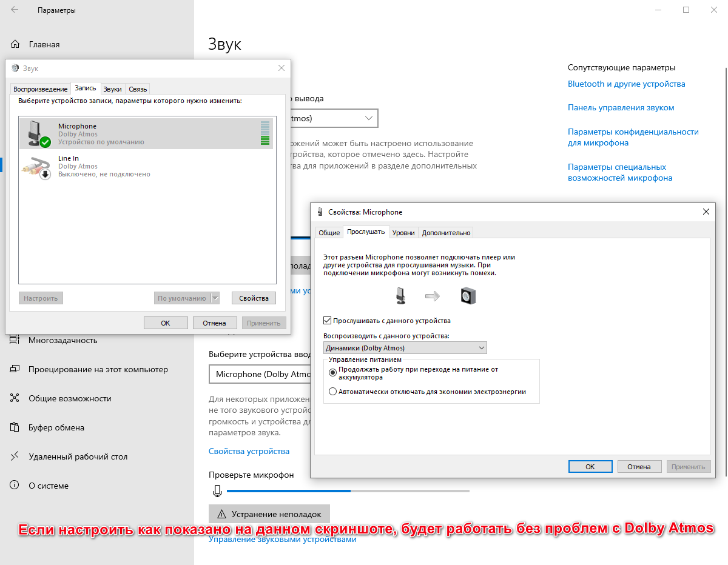Maximize the Параметры window
This screenshot has height=565, width=728.
(x=686, y=10)
